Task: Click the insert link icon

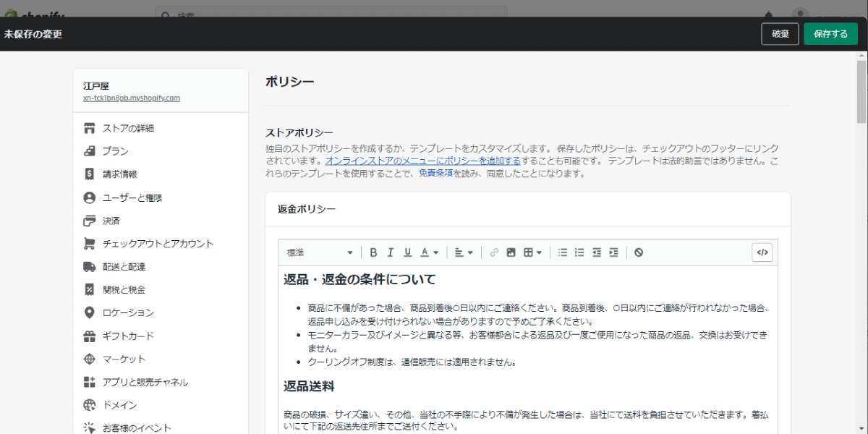Action: (494, 252)
